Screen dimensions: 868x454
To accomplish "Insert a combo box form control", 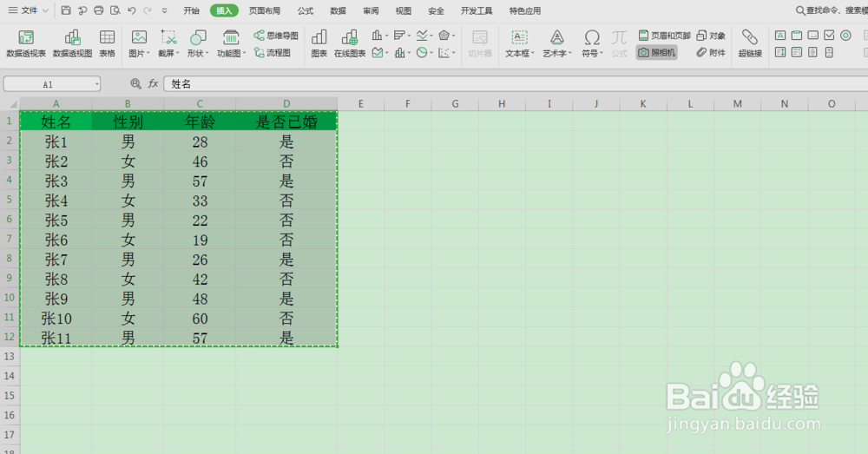I will tap(797, 53).
